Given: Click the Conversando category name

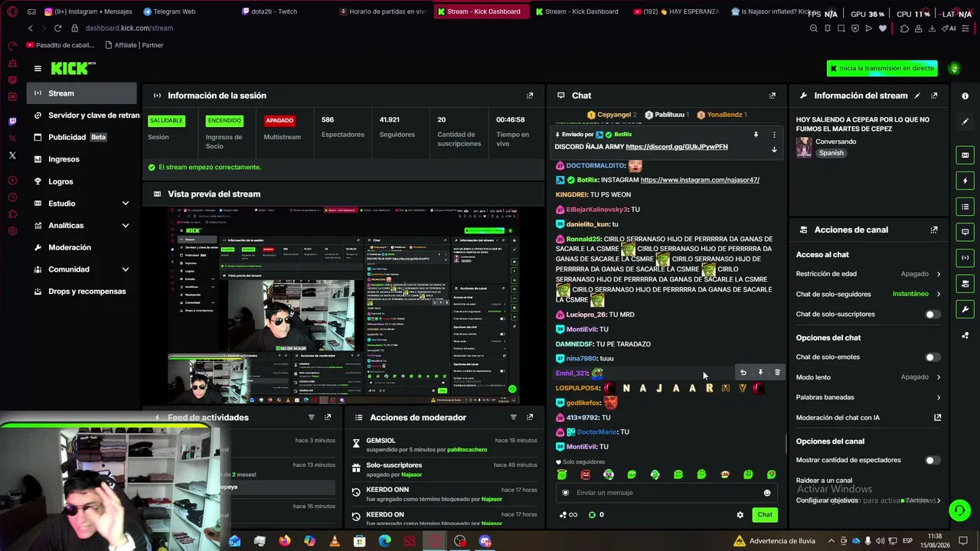Looking at the screenshot, I should pyautogui.click(x=836, y=142).
